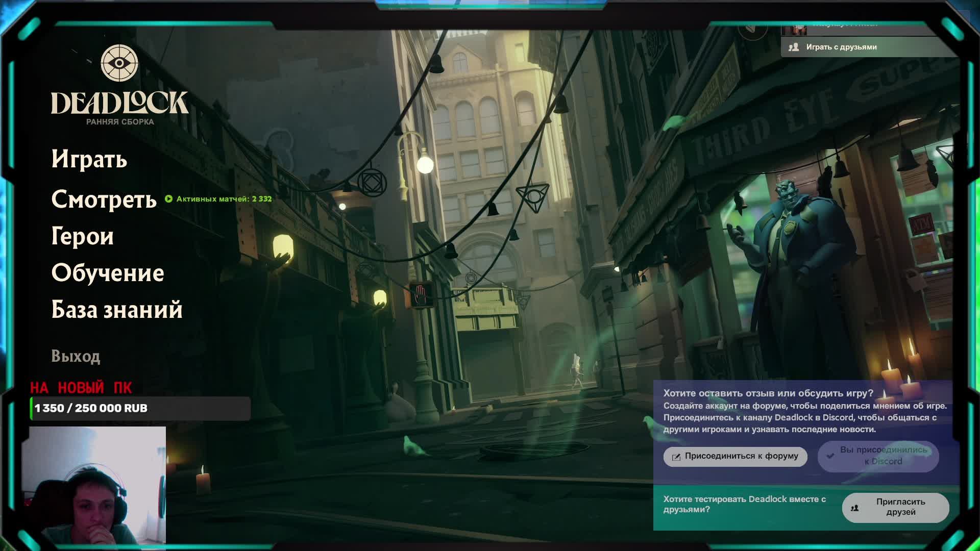Click the streamer webcam thumbnail
980x551 pixels.
(97, 485)
